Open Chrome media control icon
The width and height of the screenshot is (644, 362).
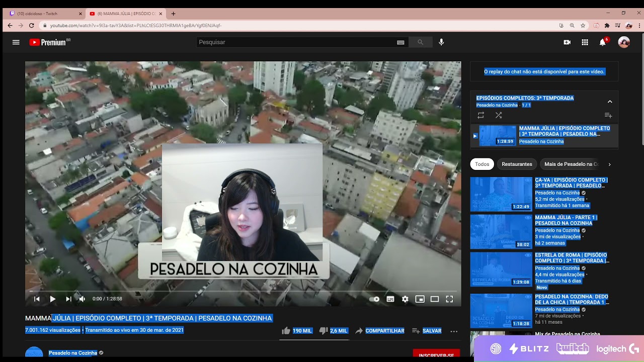(617, 25)
